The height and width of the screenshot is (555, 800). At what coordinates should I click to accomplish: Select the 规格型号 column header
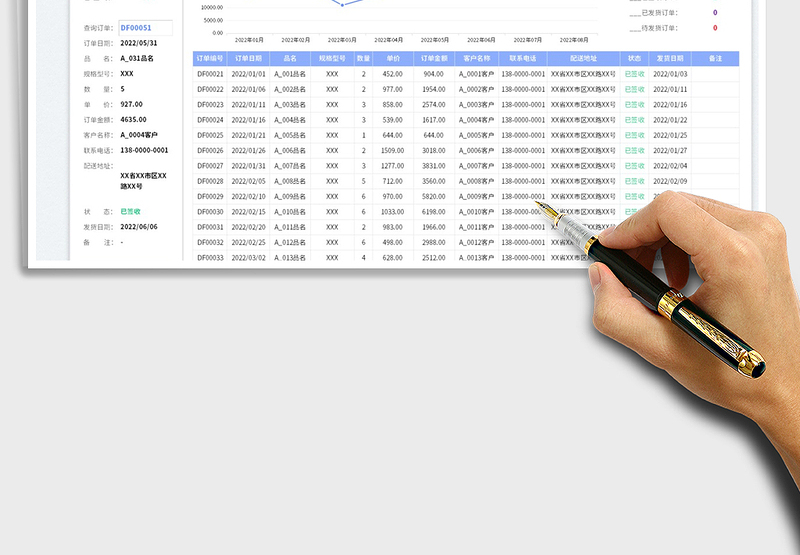tap(332, 59)
